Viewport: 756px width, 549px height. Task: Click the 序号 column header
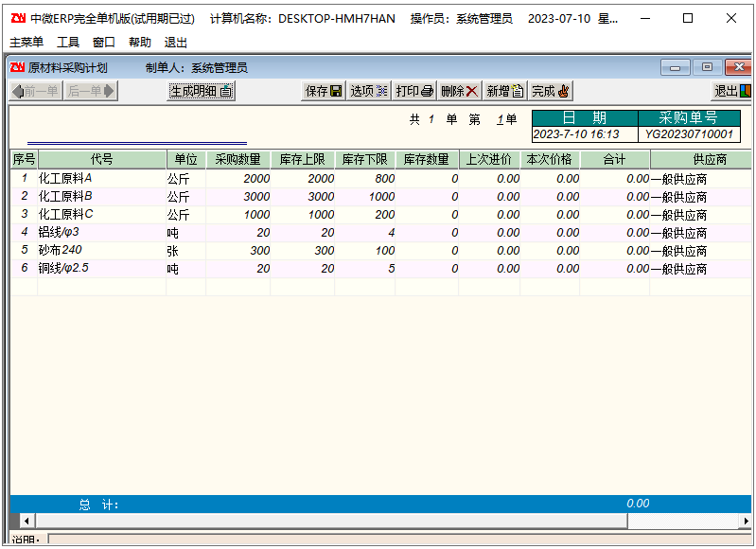24,159
